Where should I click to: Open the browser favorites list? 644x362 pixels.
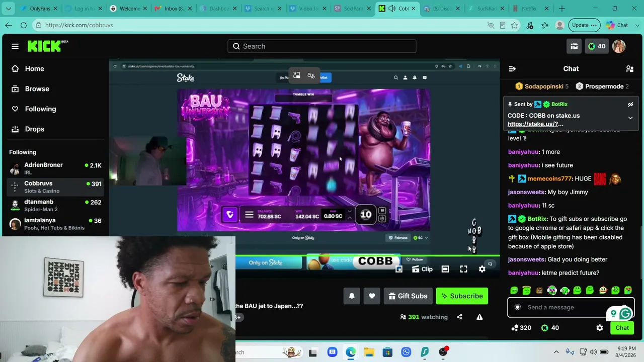(x=545, y=25)
